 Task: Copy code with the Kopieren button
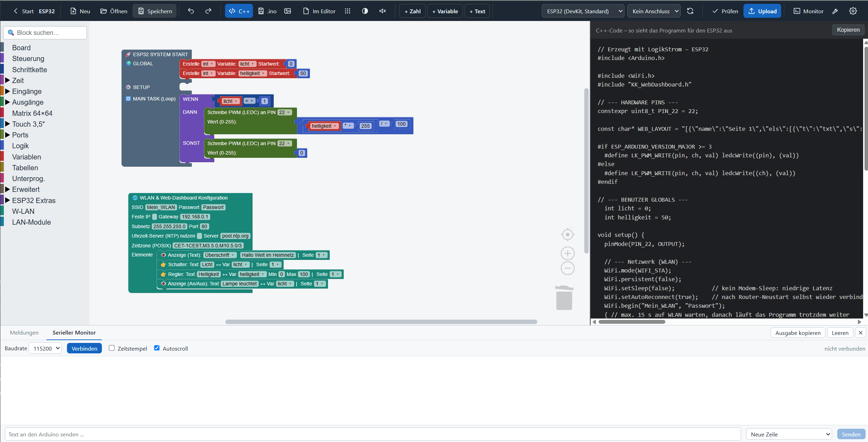[x=848, y=30]
